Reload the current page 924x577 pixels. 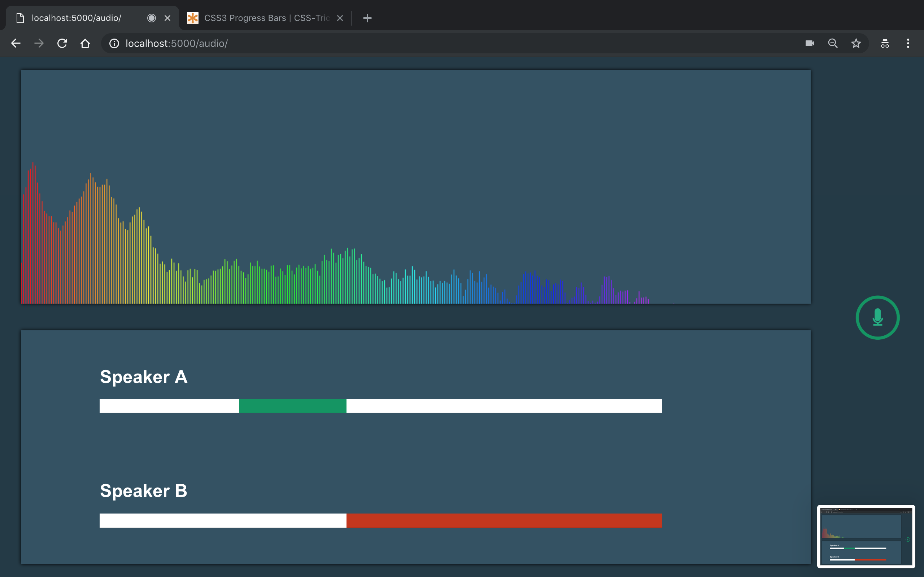(x=62, y=44)
